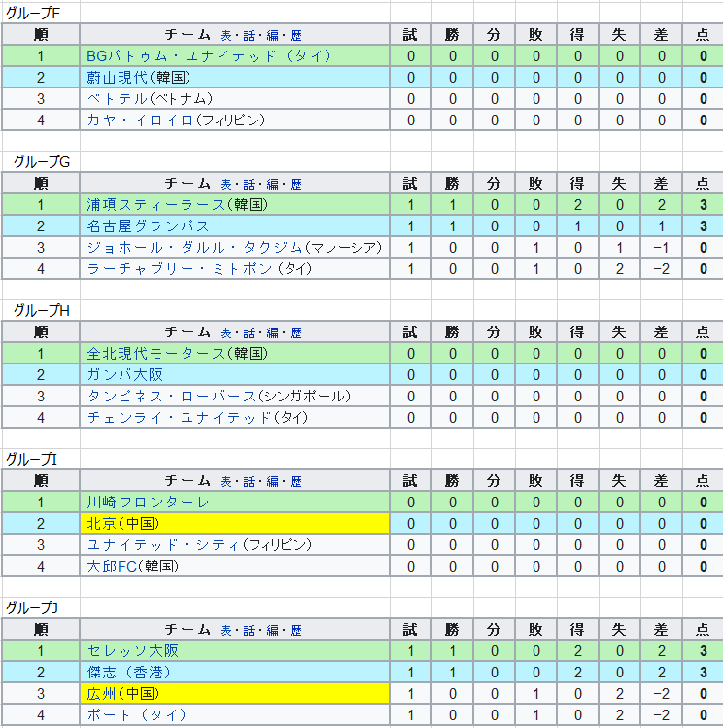Select 得 header in Group J table
This screenshot has height=728, width=723.
578,629
